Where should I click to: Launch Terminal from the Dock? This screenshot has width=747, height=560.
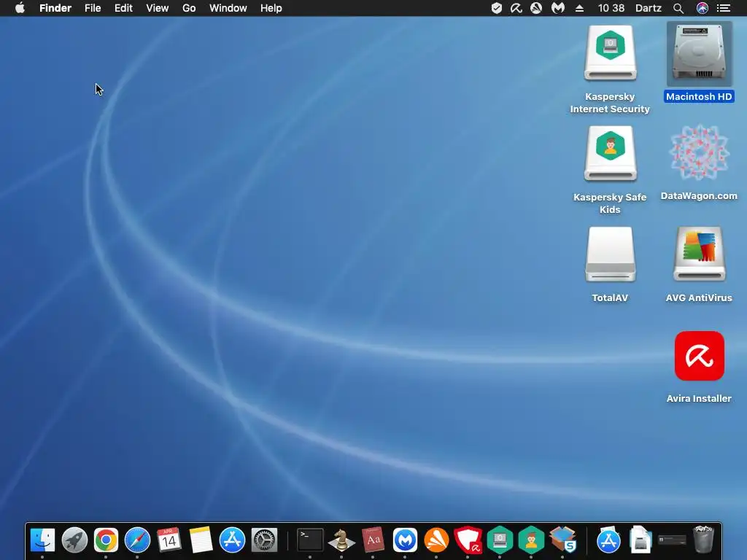click(310, 540)
